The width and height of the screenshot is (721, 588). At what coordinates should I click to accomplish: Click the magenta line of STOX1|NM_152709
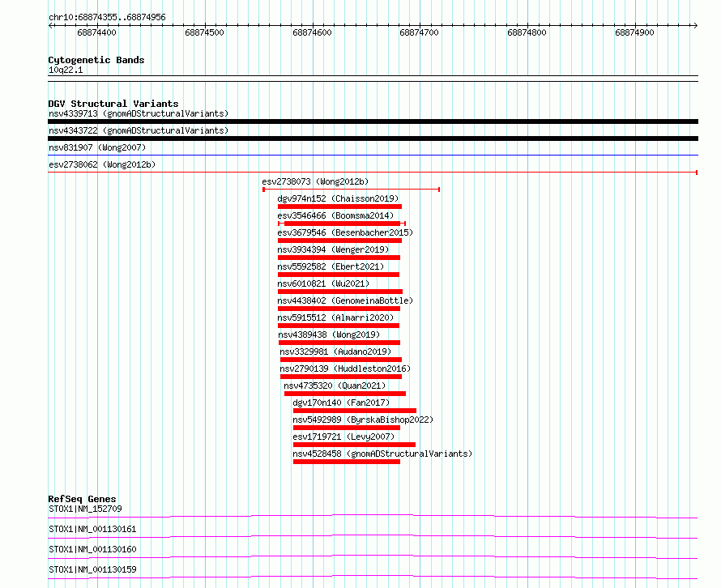click(373, 516)
